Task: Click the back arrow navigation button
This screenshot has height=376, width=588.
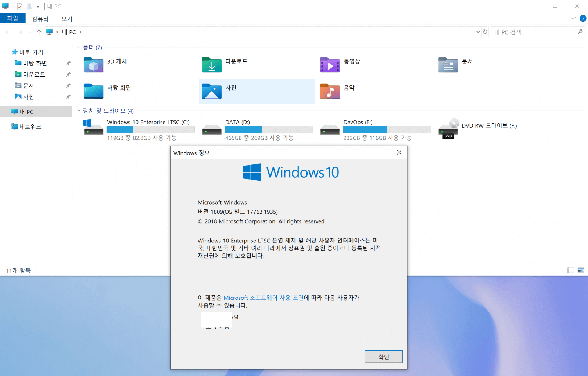Action: (8, 32)
